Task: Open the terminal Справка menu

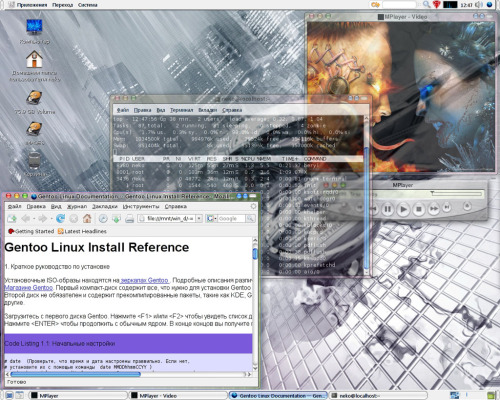Action: point(232,110)
